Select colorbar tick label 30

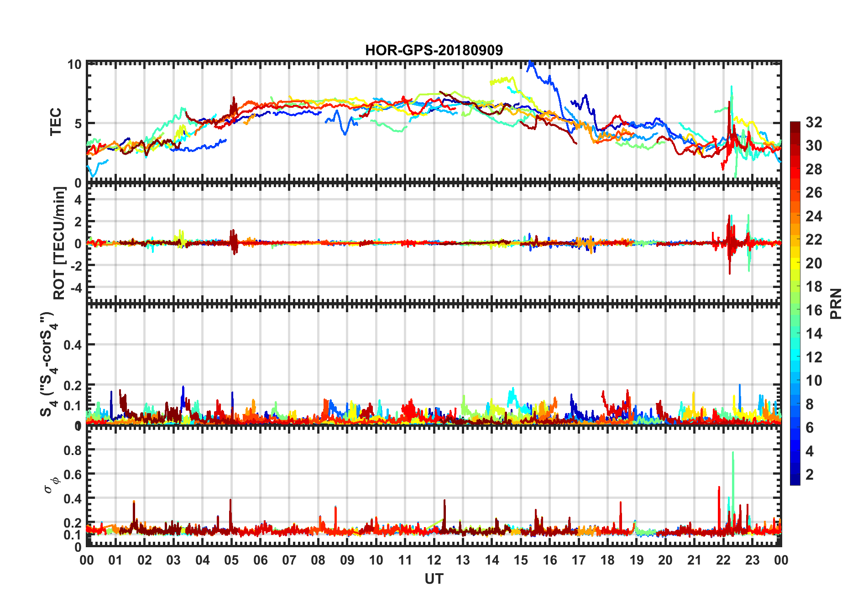coord(814,146)
